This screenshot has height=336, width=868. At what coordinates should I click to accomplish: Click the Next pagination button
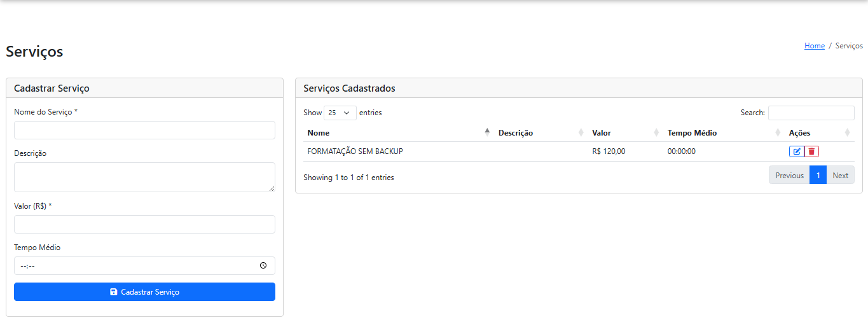tap(840, 176)
